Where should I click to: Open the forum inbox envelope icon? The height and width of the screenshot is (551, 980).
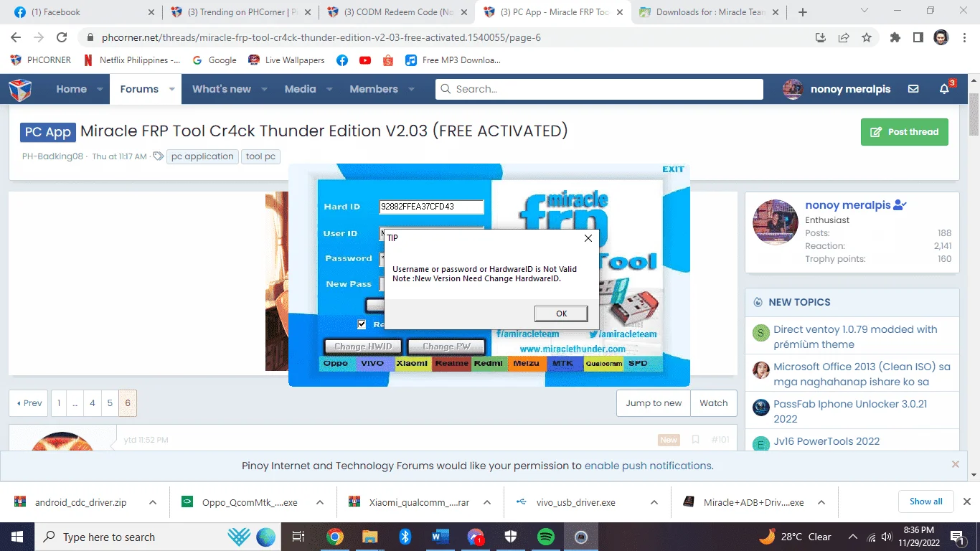pyautogui.click(x=913, y=89)
